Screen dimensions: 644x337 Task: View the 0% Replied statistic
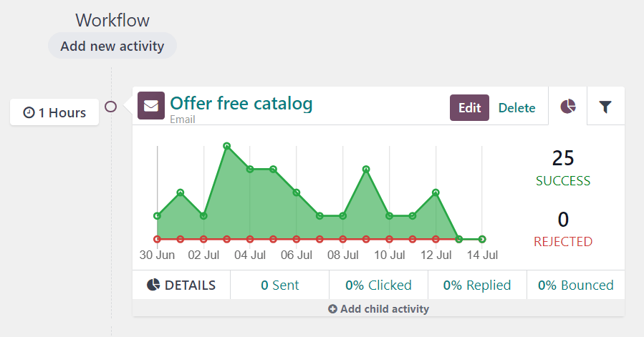(477, 285)
